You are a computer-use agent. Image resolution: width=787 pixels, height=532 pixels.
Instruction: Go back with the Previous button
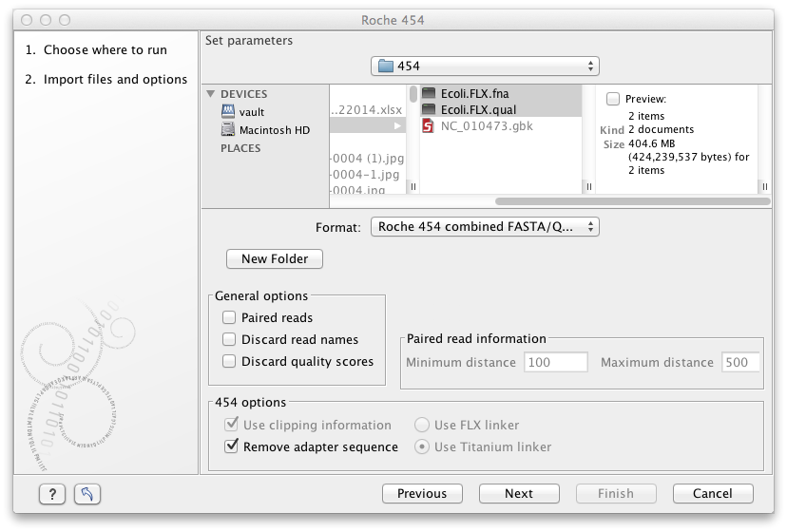point(422,494)
